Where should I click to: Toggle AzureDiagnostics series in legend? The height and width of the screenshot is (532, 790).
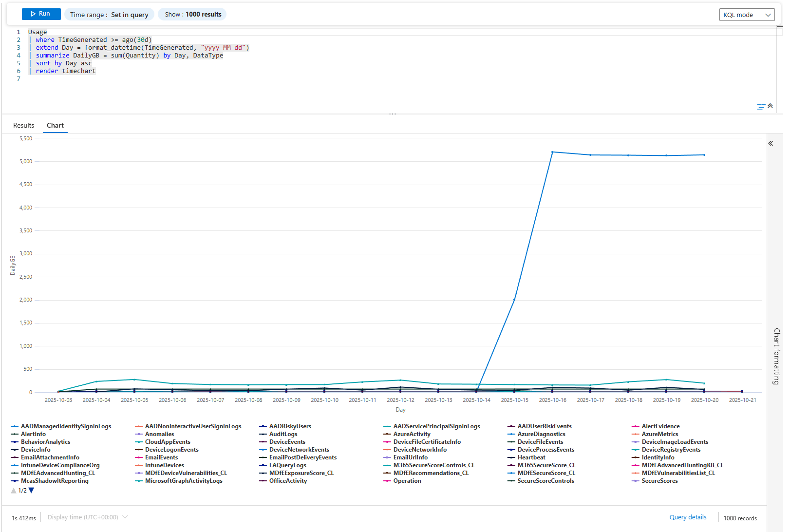(541, 434)
